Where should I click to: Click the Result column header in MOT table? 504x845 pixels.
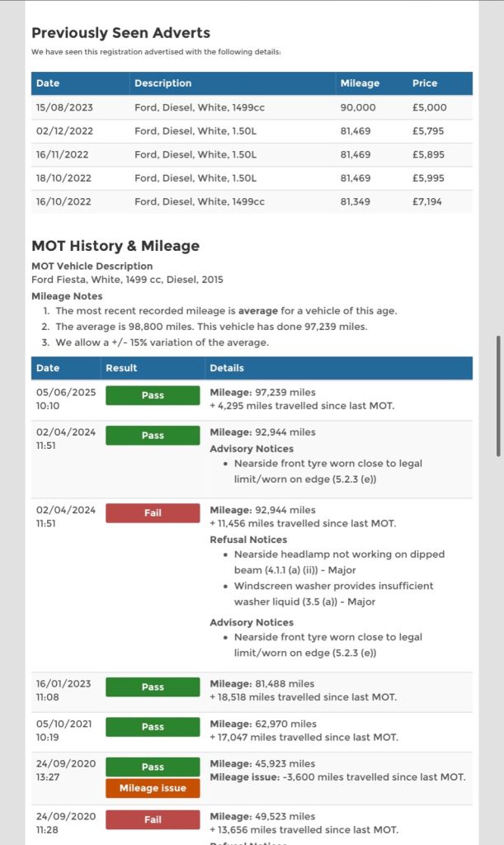tap(121, 368)
